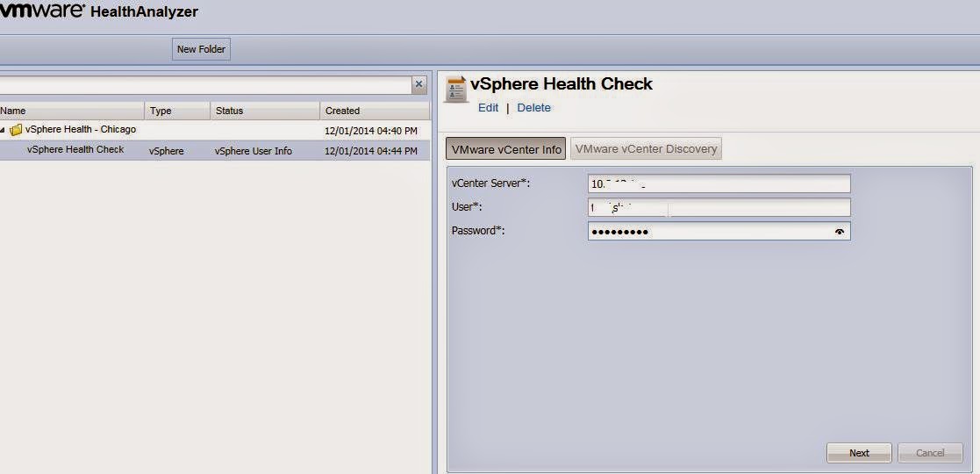Viewport: 980px width, 474px height.
Task: Click the Delete link
Action: (x=533, y=108)
